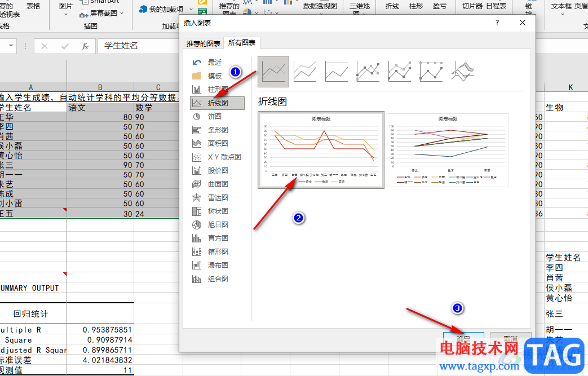Click the cell with value 4.021843832
588x376 pixels.
pyautogui.click(x=100, y=360)
